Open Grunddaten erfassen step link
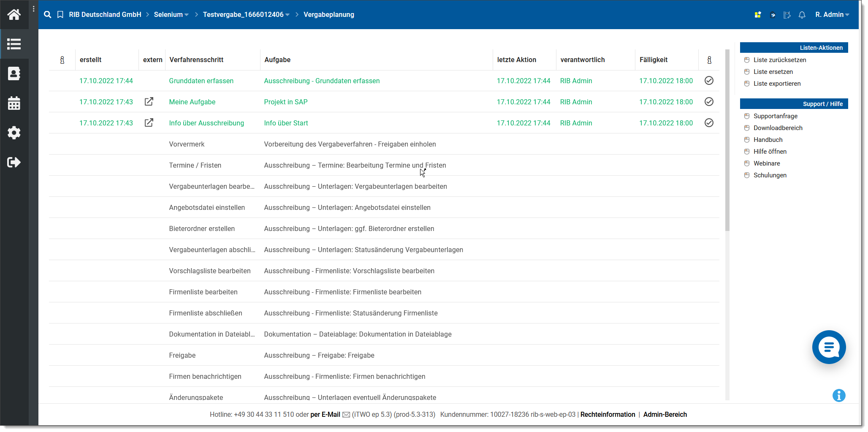Image resolution: width=868 pixels, height=432 pixels. click(201, 81)
